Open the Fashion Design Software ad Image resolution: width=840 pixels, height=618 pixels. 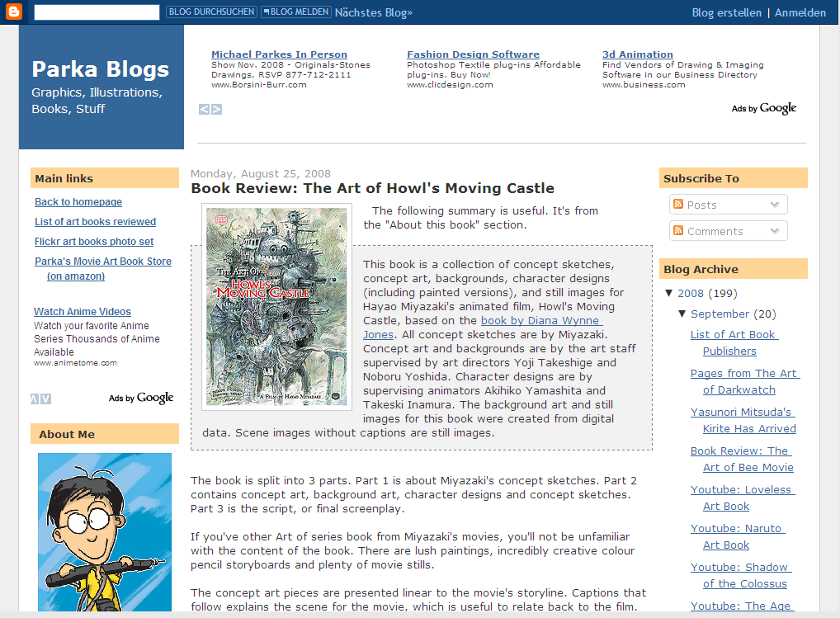click(x=473, y=54)
